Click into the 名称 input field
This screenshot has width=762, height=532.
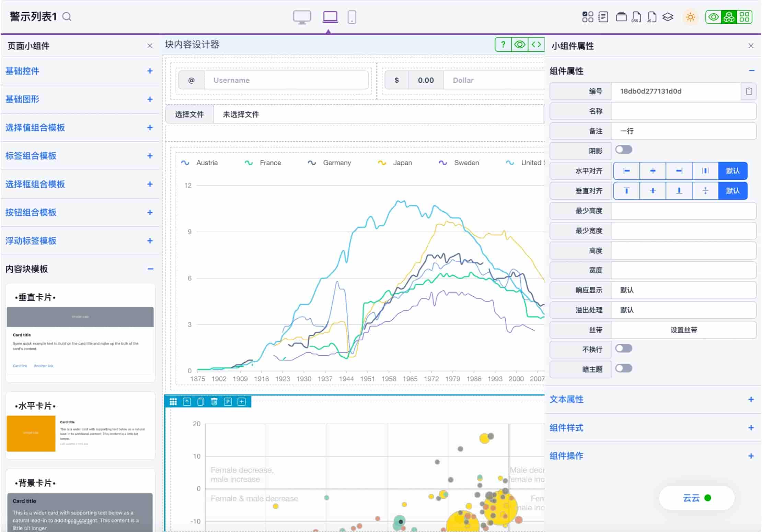pos(683,111)
